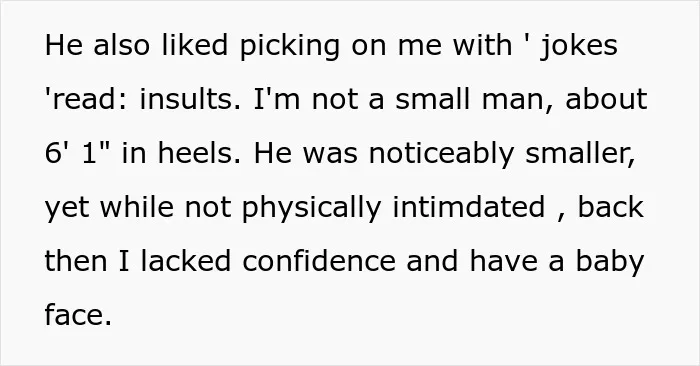The image size is (700, 366).
Task: Click the word "also"
Action: coord(121,45)
